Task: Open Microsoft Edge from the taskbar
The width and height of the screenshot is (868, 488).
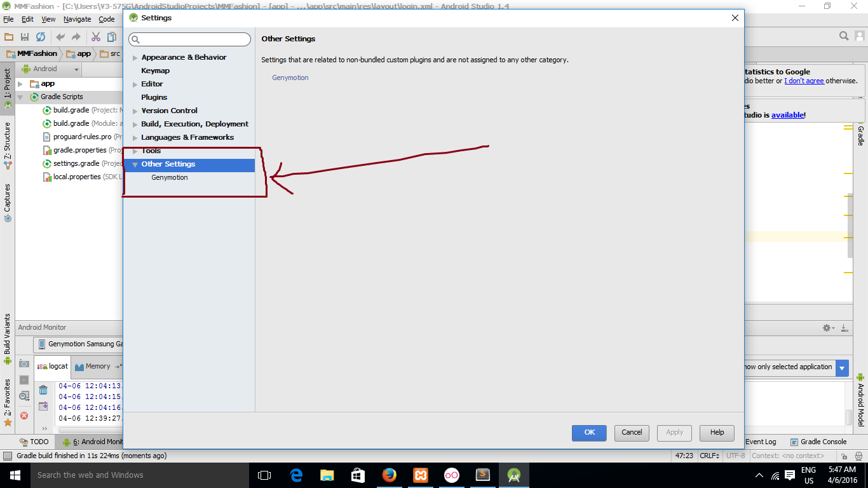Action: 296,475
